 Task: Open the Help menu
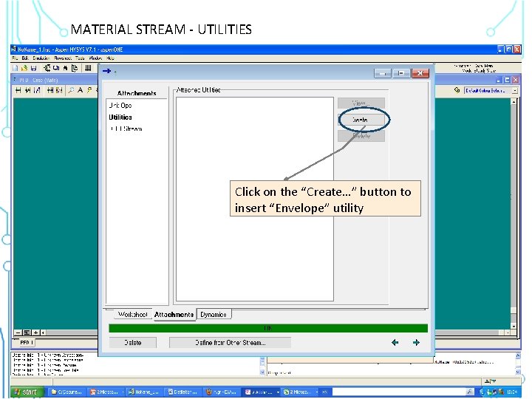(x=110, y=58)
